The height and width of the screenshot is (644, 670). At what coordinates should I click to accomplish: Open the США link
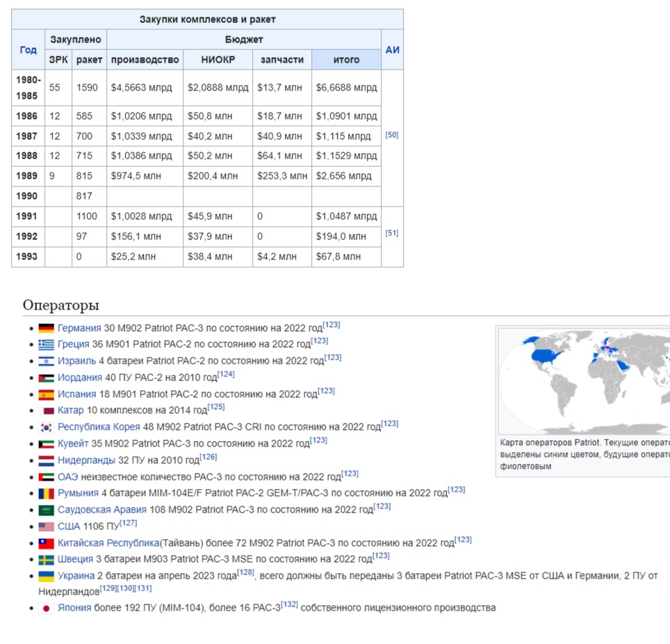tap(69, 526)
